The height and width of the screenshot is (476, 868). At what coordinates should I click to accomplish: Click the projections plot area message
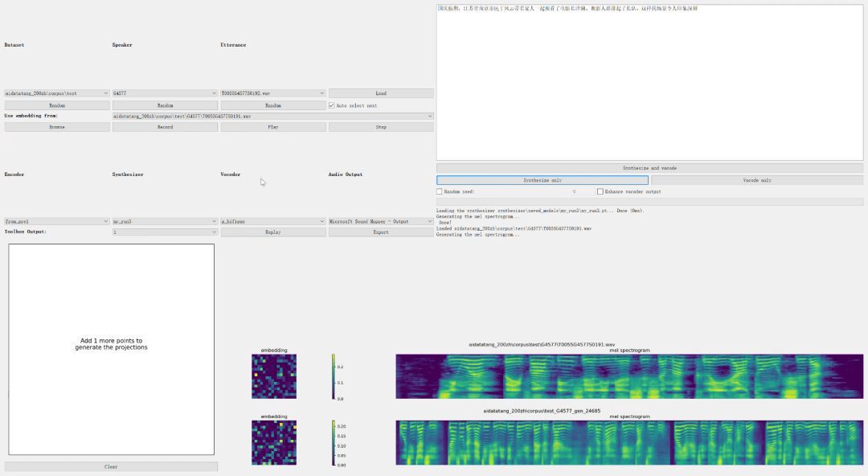[111, 344]
